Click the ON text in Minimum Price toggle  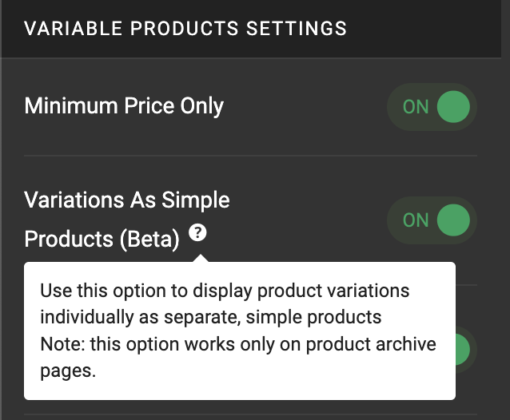(x=416, y=107)
